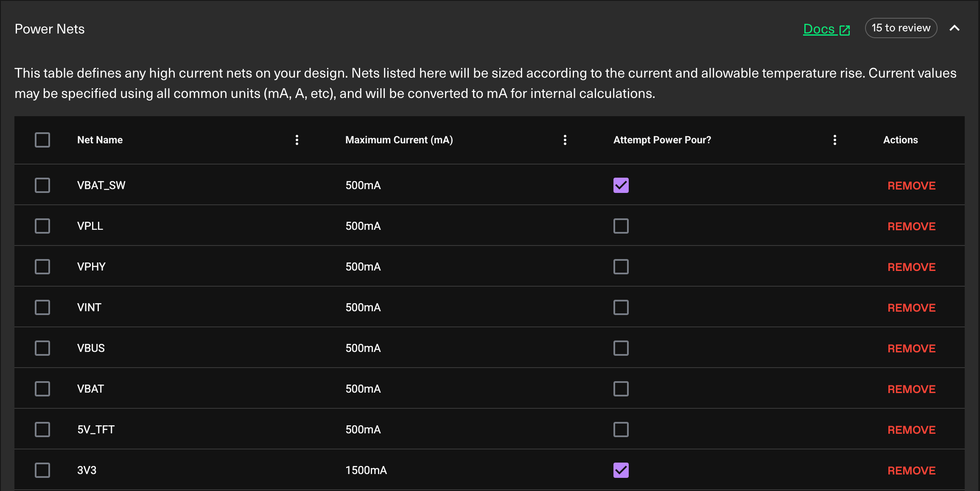Screen dimensions: 980x491
Task: Collapse the Power Nets section
Action: [x=955, y=28]
